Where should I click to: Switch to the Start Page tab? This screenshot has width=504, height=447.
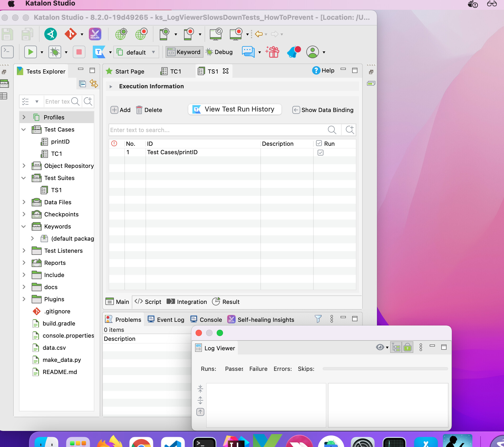[x=125, y=71]
